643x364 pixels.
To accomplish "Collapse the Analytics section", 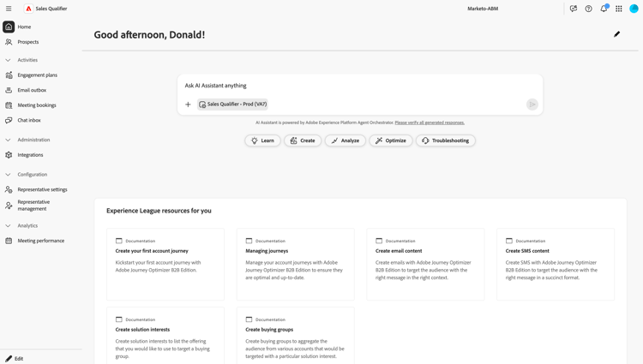I will [x=8, y=225].
